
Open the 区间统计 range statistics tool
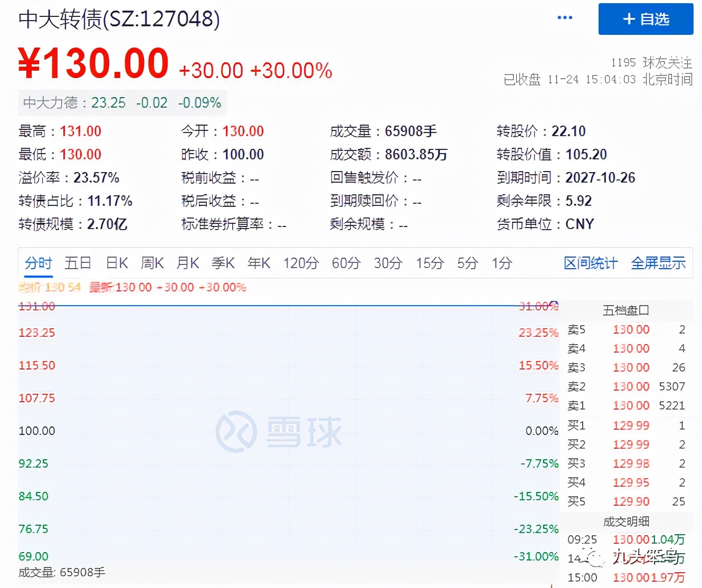pos(590,263)
